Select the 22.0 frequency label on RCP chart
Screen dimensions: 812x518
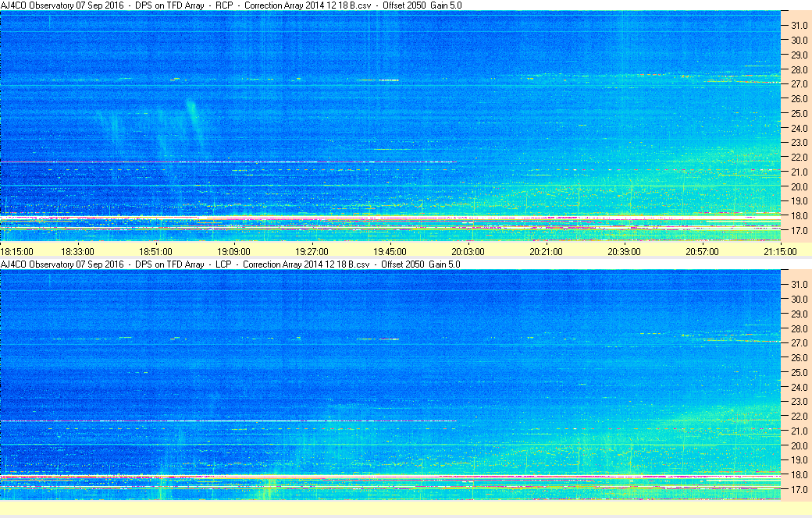point(799,158)
